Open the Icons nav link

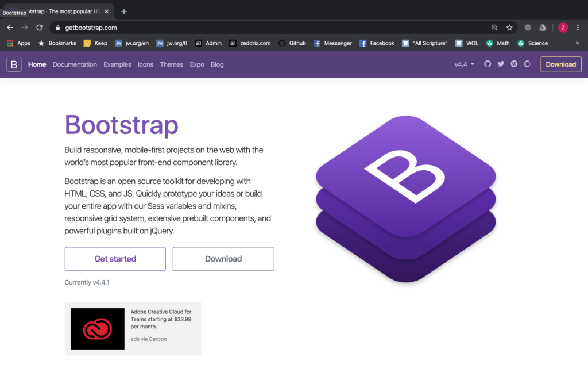point(145,64)
